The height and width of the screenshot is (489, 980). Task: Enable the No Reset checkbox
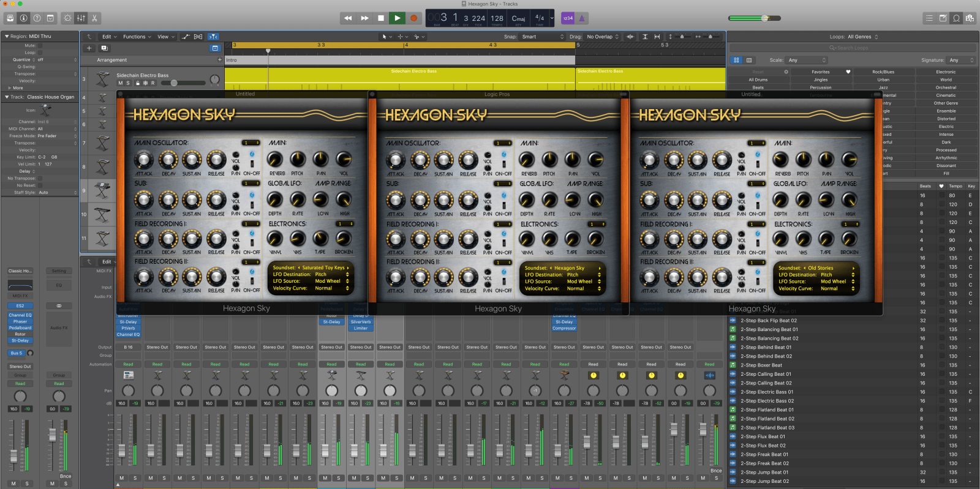click(40, 185)
